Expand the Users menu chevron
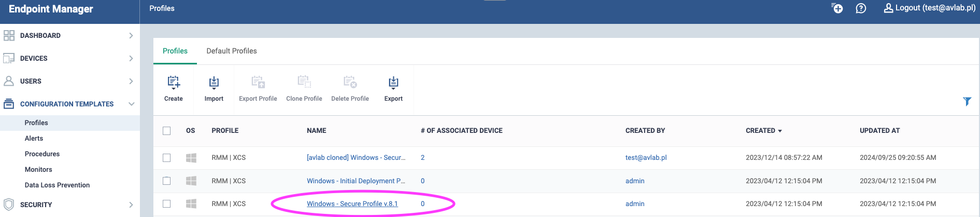980x217 pixels. tap(131, 81)
